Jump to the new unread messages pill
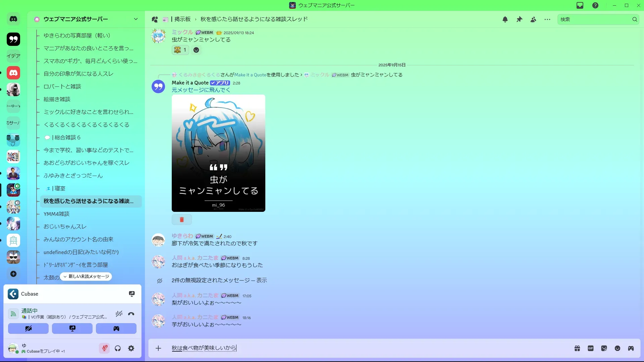The image size is (644, 362). click(86, 277)
